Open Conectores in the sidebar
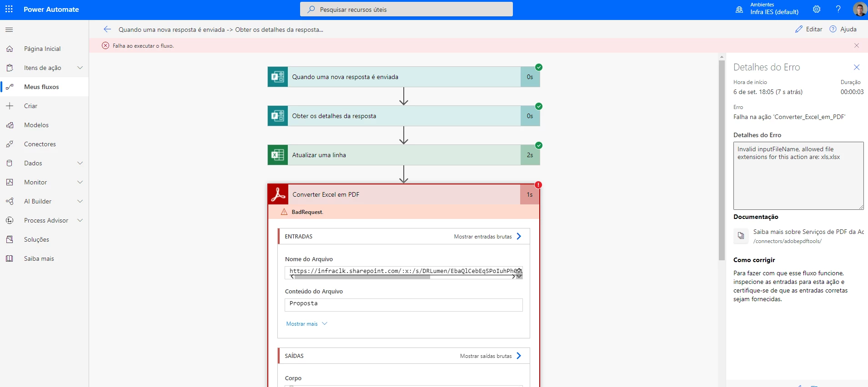 pyautogui.click(x=45, y=144)
